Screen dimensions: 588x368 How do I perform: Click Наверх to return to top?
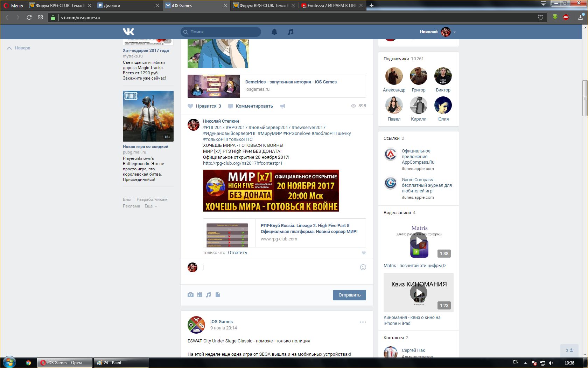[19, 48]
